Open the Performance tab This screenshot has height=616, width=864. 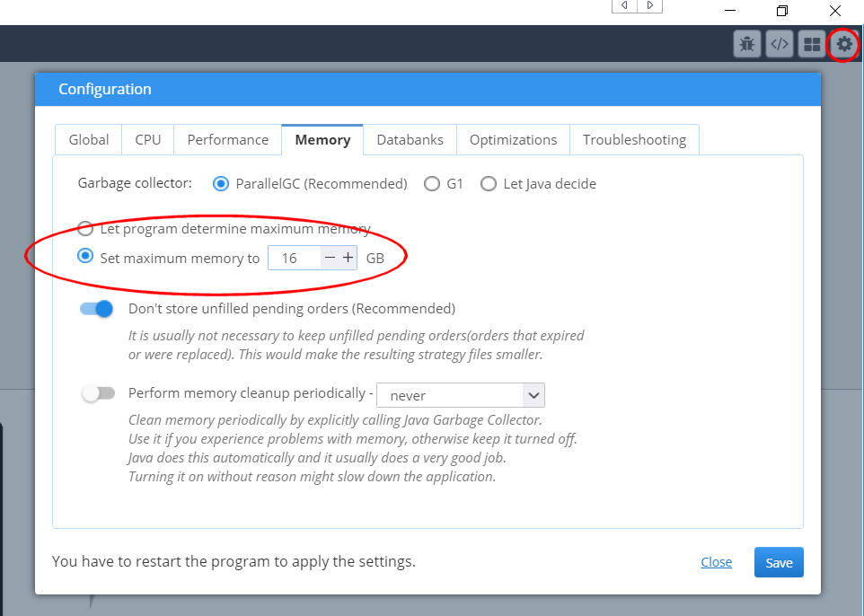pyautogui.click(x=227, y=140)
